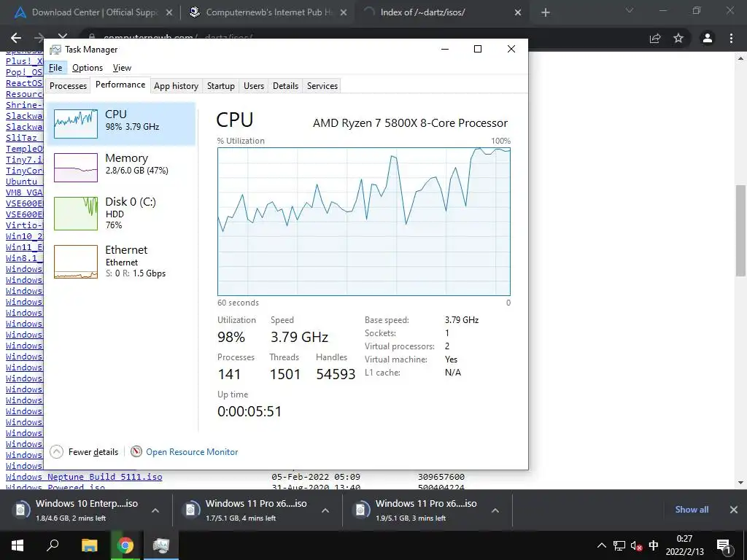Expand options for download with 3 mins left
Image resolution: width=747 pixels, height=560 pixels.
495,510
